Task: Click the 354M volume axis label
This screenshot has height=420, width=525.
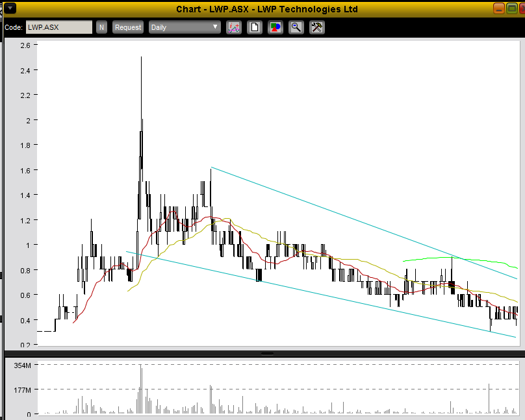Action: (x=23, y=365)
